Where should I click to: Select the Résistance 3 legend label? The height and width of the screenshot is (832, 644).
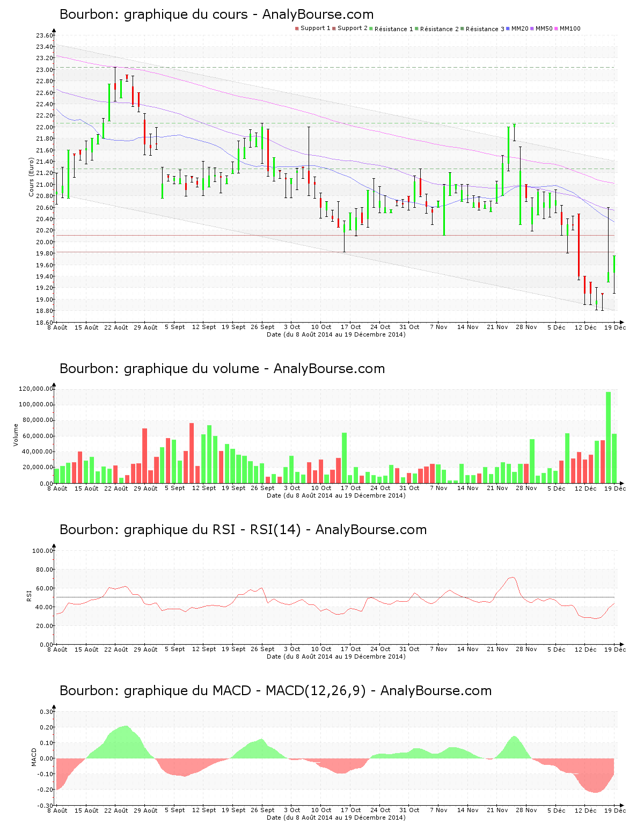coord(485,29)
